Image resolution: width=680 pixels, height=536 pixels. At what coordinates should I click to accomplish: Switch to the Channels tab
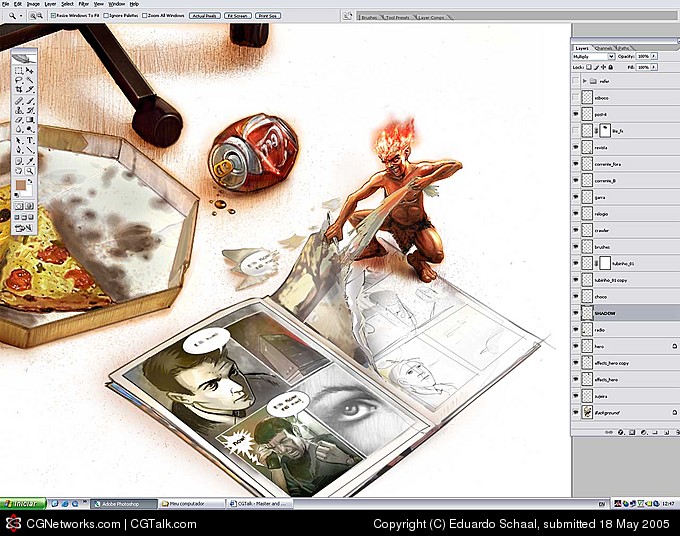(x=604, y=48)
